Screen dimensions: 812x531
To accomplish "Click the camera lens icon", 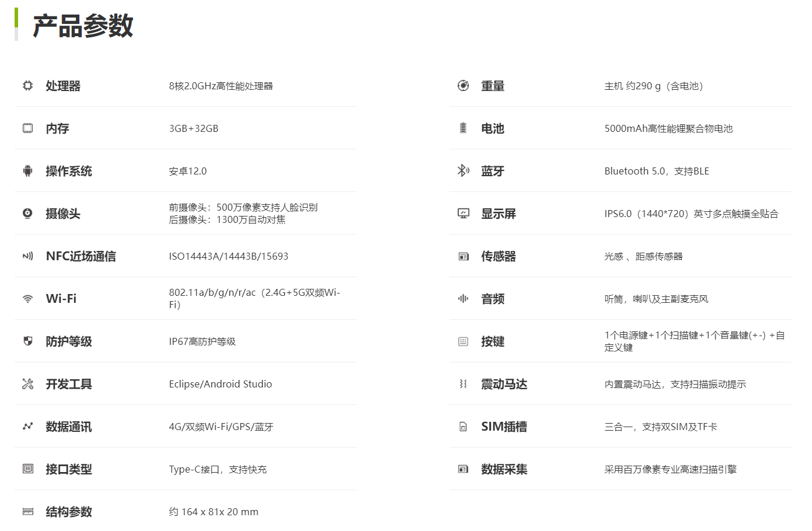I will 27,214.
